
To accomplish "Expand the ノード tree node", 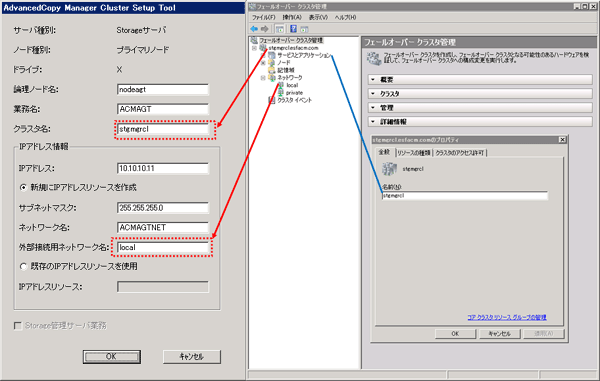I will click(x=263, y=63).
